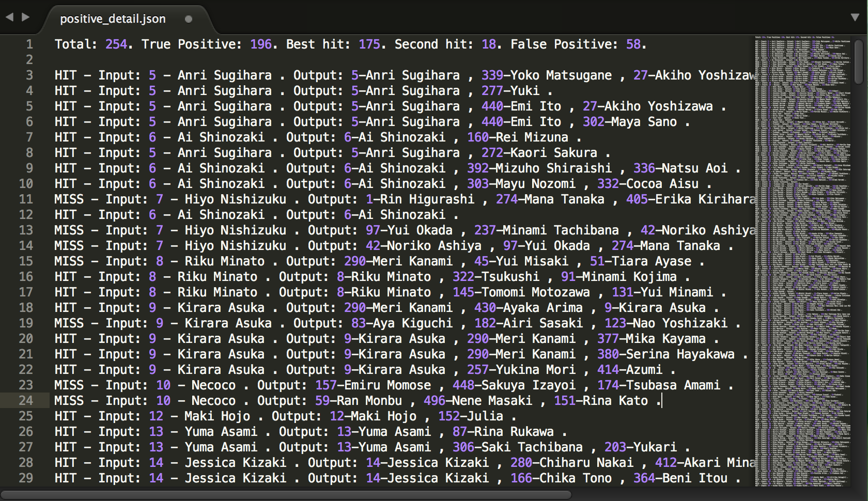868x501 pixels.
Task: Open the tab list dropdown arrow
Action: pyautogui.click(x=855, y=17)
